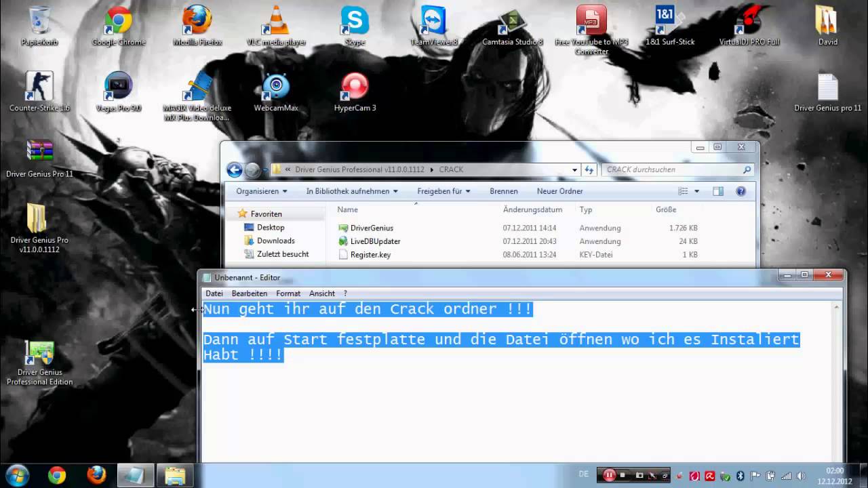Select the VLC media player shortcut
The height and width of the screenshot is (488, 868).
click(x=276, y=26)
